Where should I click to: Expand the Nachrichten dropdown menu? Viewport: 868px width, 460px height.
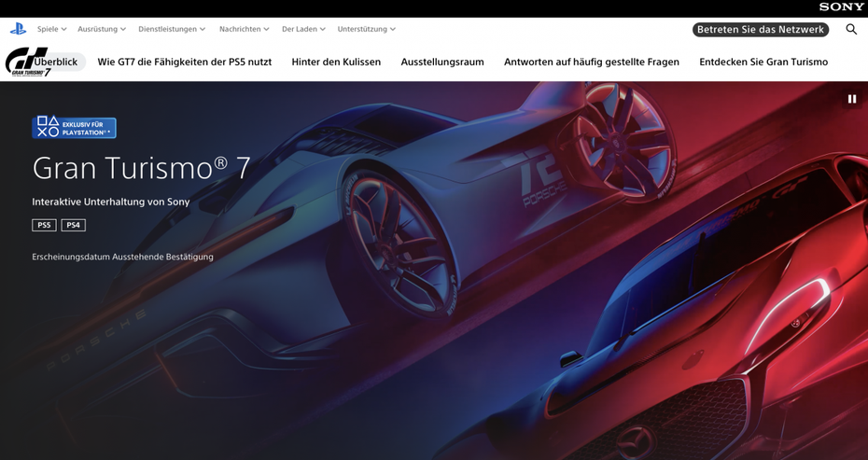245,29
